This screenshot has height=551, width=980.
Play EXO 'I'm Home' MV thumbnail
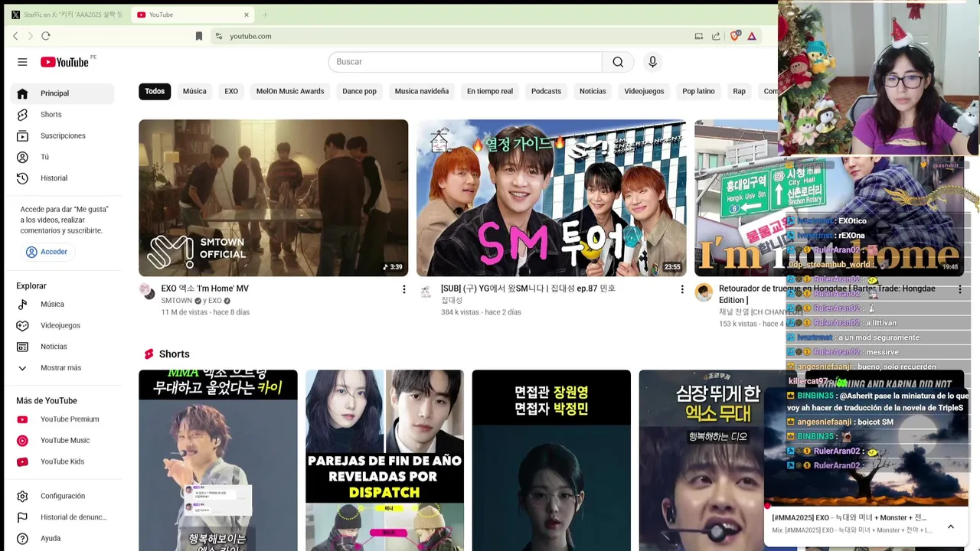coord(273,197)
